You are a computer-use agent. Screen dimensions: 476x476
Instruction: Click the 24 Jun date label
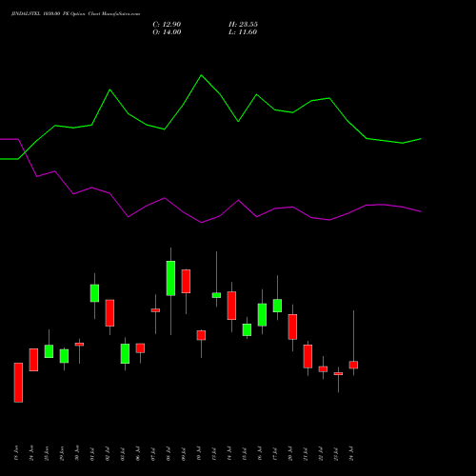tap(31, 453)
